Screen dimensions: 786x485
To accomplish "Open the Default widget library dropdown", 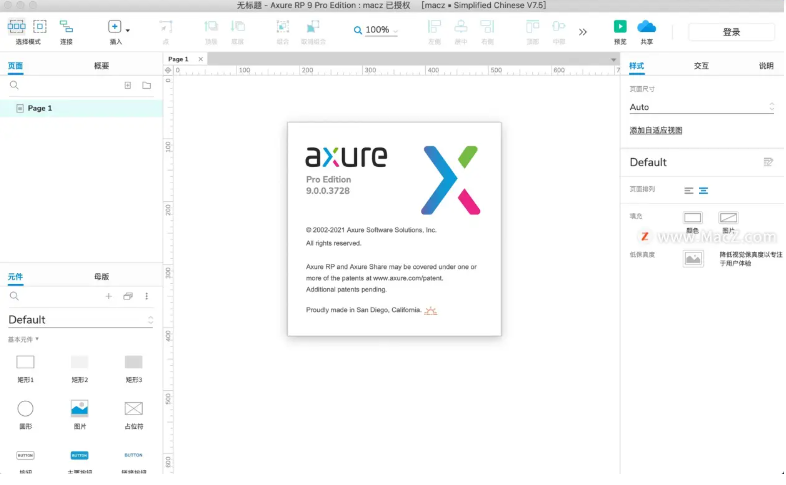I will coord(80,320).
